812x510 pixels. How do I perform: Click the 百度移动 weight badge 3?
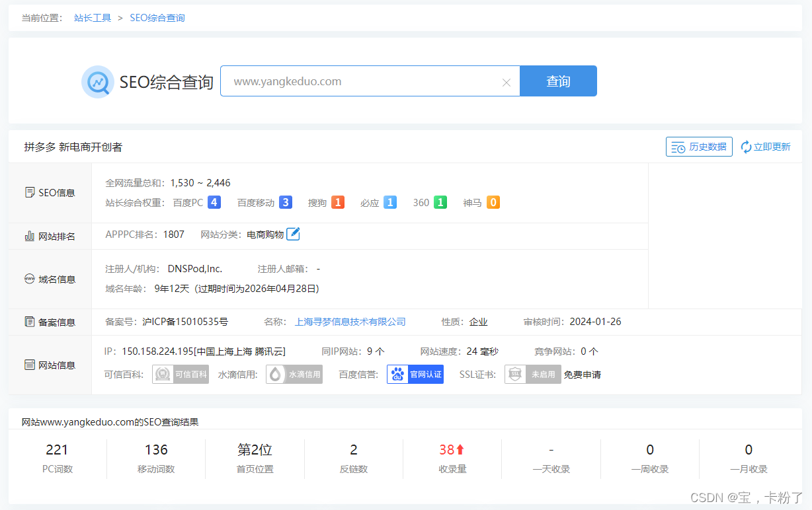click(286, 202)
